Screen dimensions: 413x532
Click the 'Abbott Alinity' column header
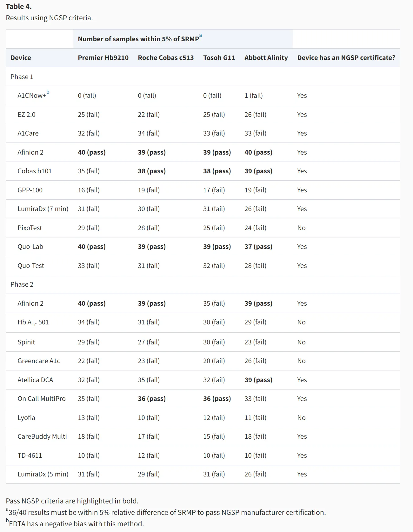tap(266, 58)
